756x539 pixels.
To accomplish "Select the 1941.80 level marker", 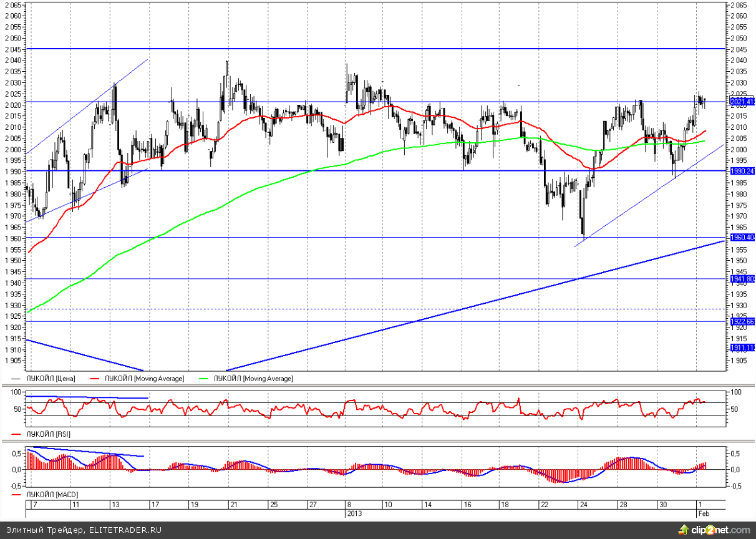I will pyautogui.click(x=742, y=279).
